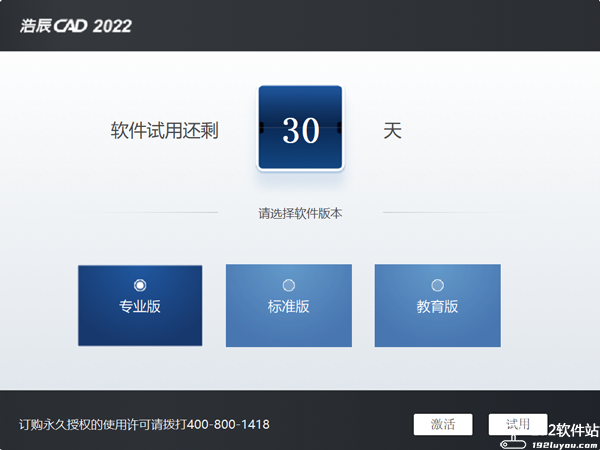Click the 软件试用还剩 text
600x450 pixels.
coord(165,130)
